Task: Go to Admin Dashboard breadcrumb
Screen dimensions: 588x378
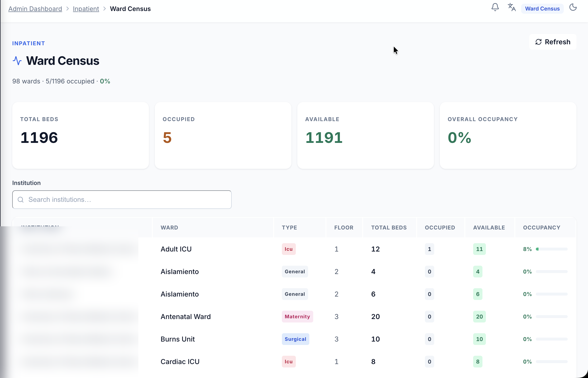Action: pos(35,9)
